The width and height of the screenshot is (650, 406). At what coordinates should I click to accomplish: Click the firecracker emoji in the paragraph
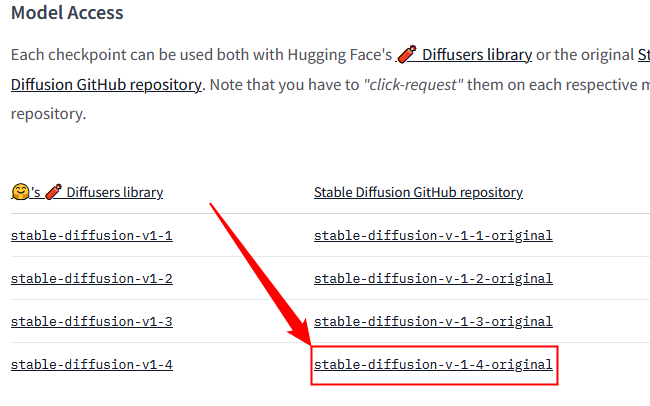click(x=406, y=54)
